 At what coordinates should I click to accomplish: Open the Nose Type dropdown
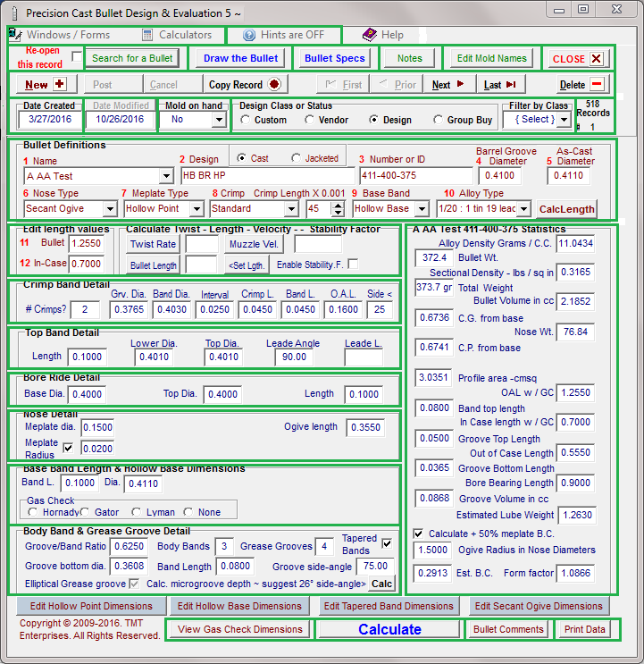110,209
